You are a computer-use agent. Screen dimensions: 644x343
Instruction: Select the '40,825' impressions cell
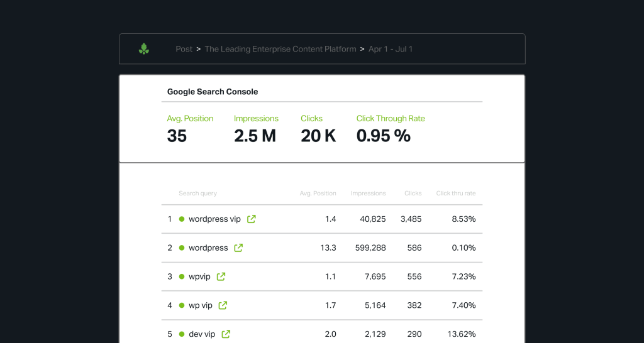pos(373,219)
